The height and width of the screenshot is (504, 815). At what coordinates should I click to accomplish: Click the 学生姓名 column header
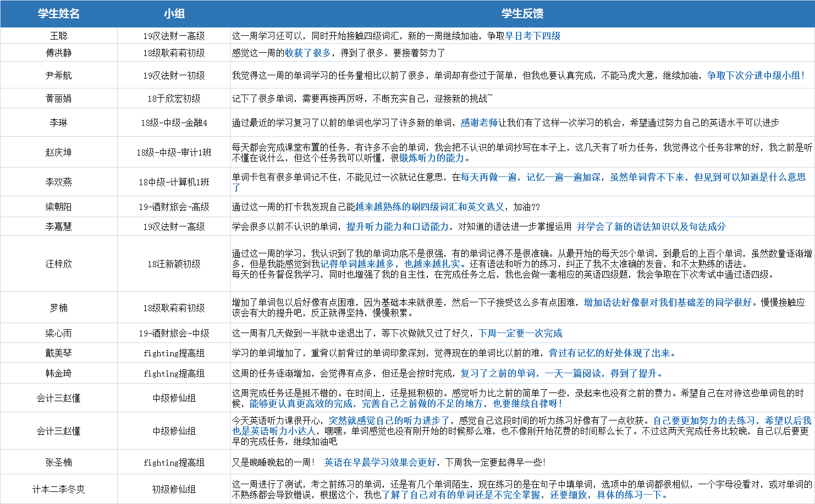coord(58,14)
